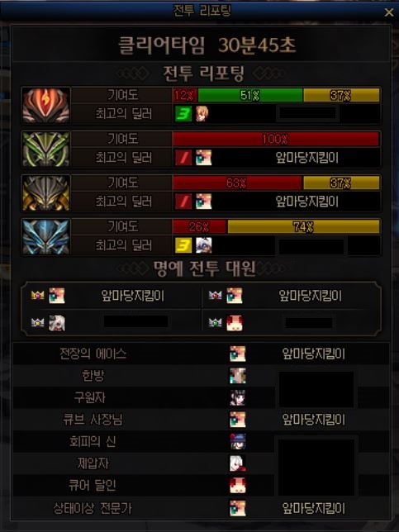The height and width of the screenshot is (532, 399).
Task: Click 앞마당지킴이 name in 큐브 사장님 row
Action: click(314, 420)
